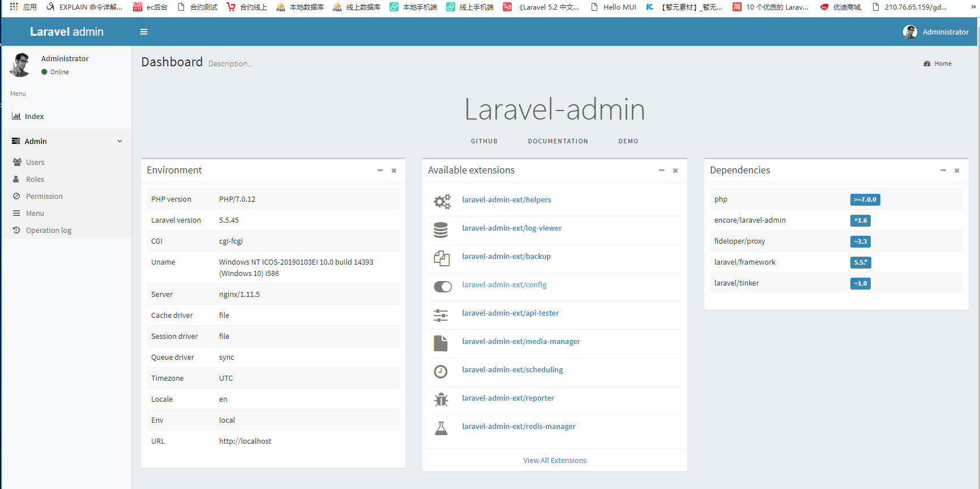Collapse the Admin menu chevron
The image size is (980, 489).
(x=119, y=141)
